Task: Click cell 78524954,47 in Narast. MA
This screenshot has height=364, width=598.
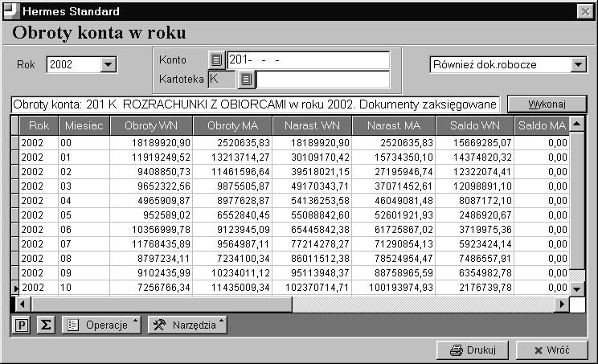Action: tap(394, 259)
